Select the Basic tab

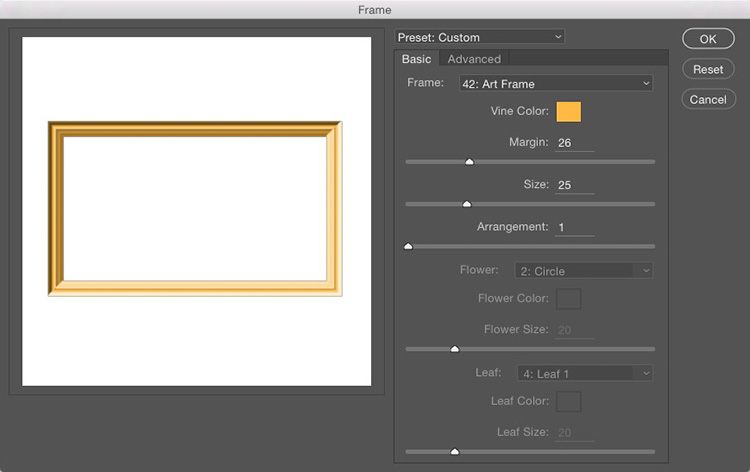pyautogui.click(x=416, y=59)
